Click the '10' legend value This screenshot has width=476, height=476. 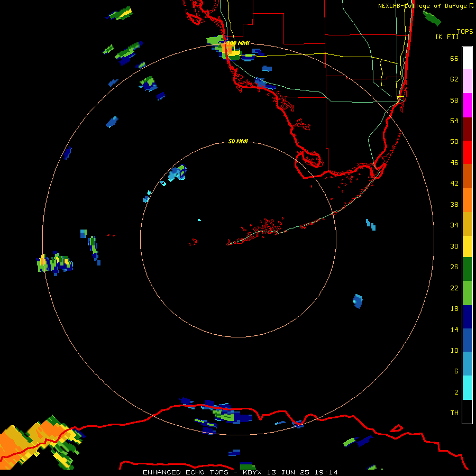454,351
